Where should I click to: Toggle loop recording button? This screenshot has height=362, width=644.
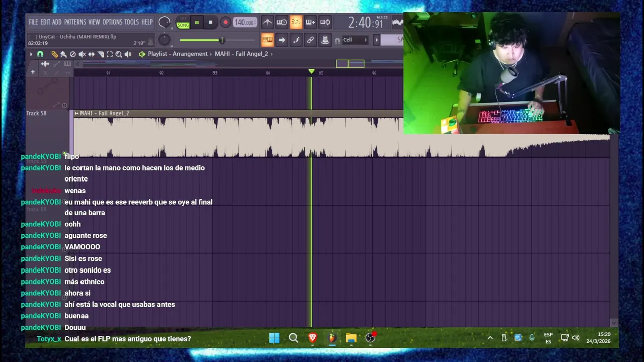click(x=325, y=22)
